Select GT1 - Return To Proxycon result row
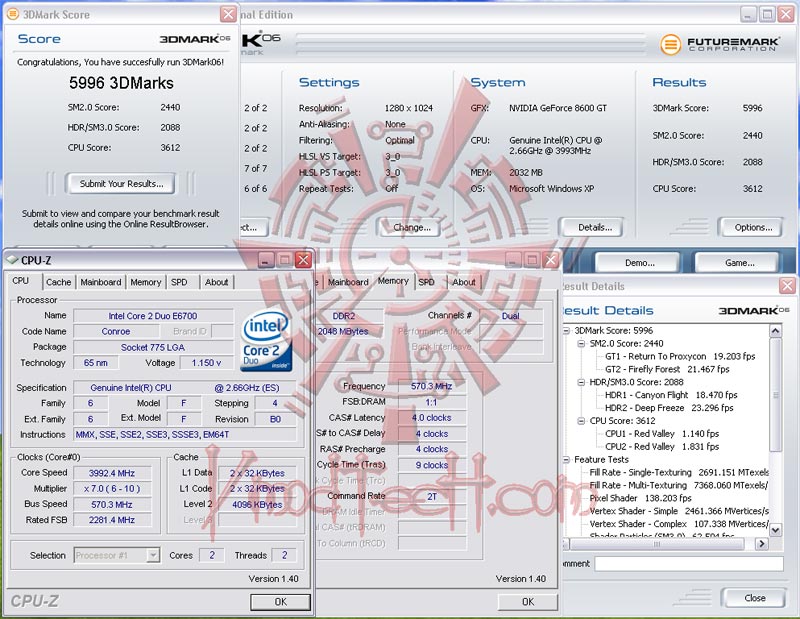The image size is (800, 619). (x=680, y=356)
